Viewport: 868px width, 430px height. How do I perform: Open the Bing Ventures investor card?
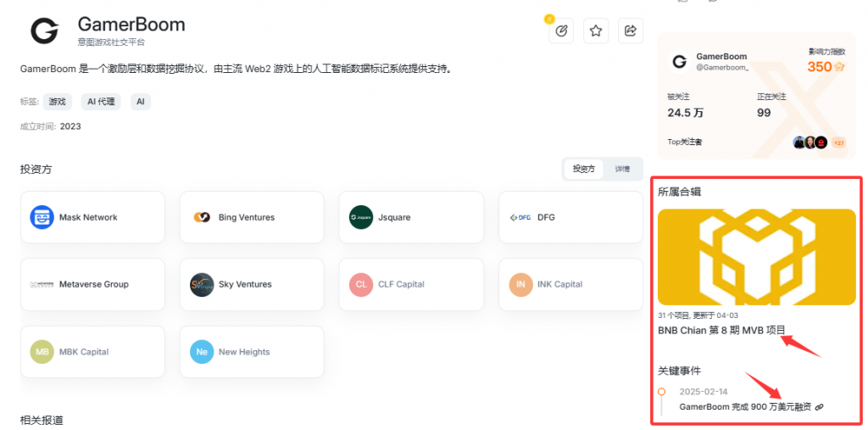252,217
